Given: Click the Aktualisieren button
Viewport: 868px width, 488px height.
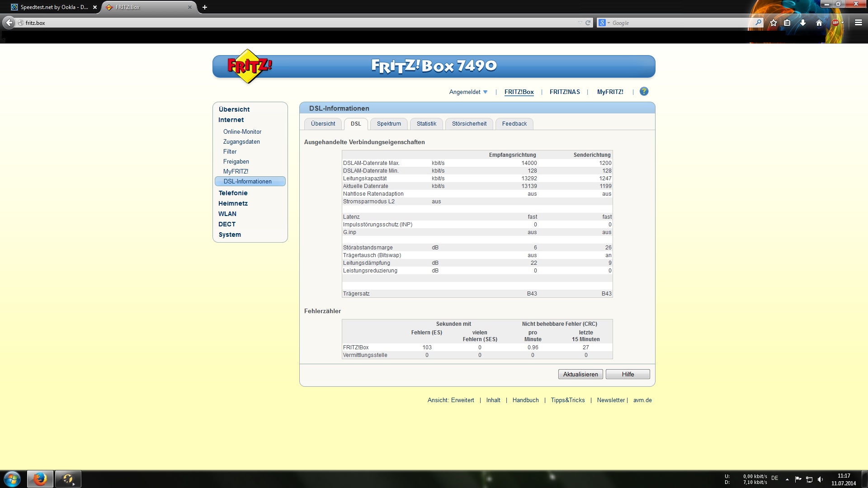Looking at the screenshot, I should (580, 374).
